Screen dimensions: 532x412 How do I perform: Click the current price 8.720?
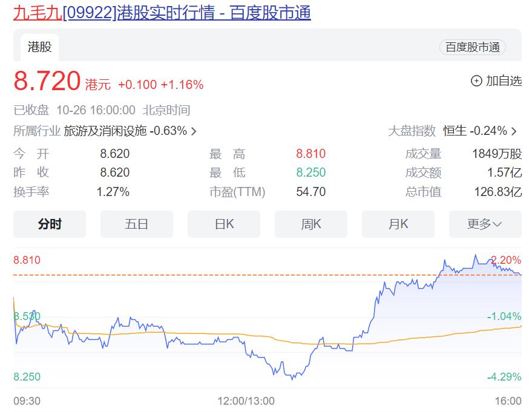click(x=47, y=82)
